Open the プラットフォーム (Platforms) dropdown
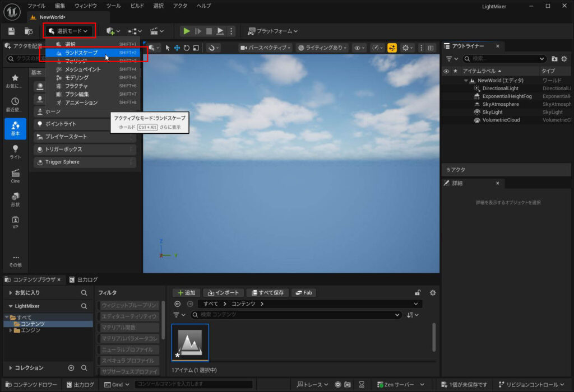Viewport: 574px width, 392px height. click(273, 31)
